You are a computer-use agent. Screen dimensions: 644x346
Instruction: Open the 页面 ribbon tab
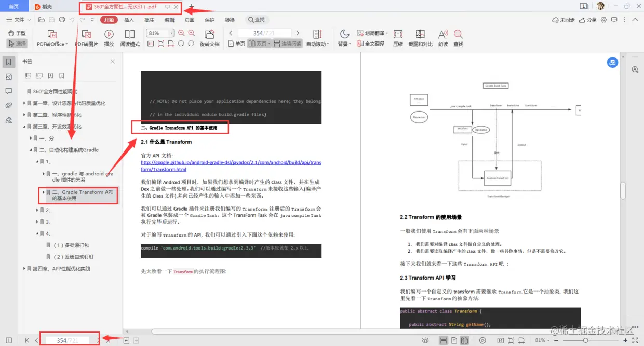click(190, 20)
